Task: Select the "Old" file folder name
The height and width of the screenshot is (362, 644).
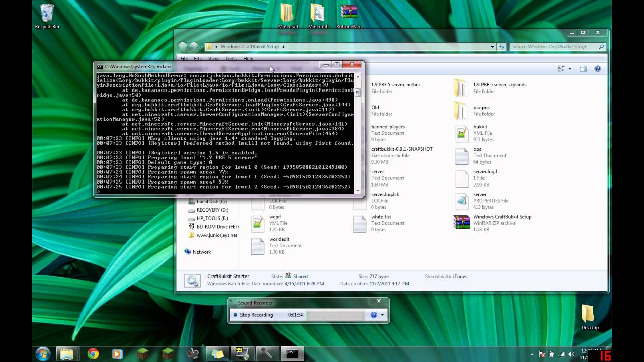Action: (x=375, y=108)
